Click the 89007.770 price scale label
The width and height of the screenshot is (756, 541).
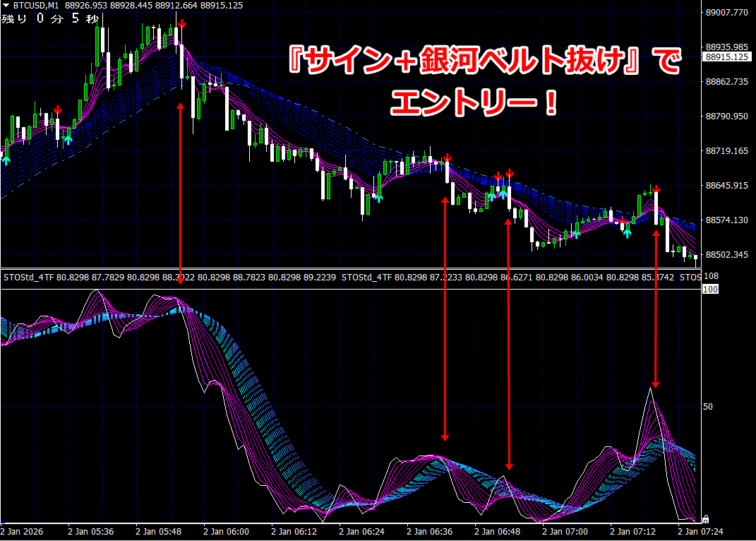click(726, 13)
